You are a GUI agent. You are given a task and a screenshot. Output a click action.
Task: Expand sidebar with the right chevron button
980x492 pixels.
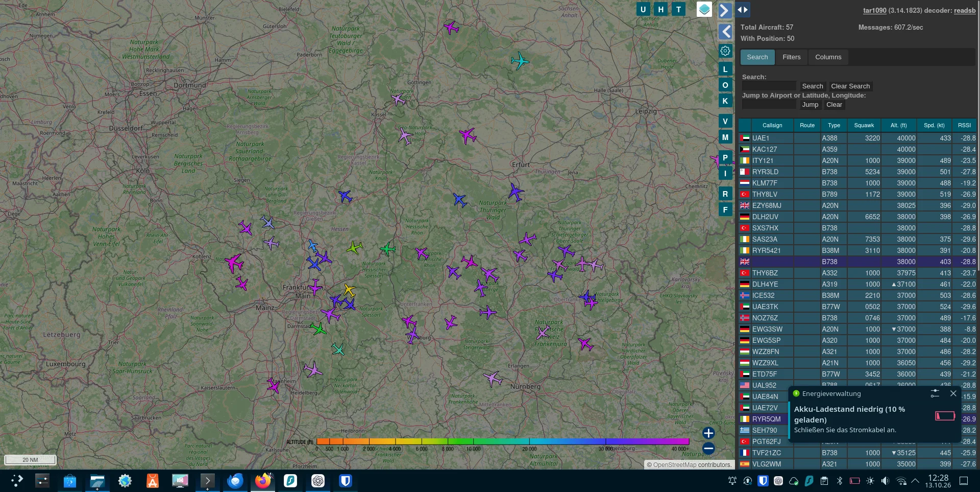[725, 10]
